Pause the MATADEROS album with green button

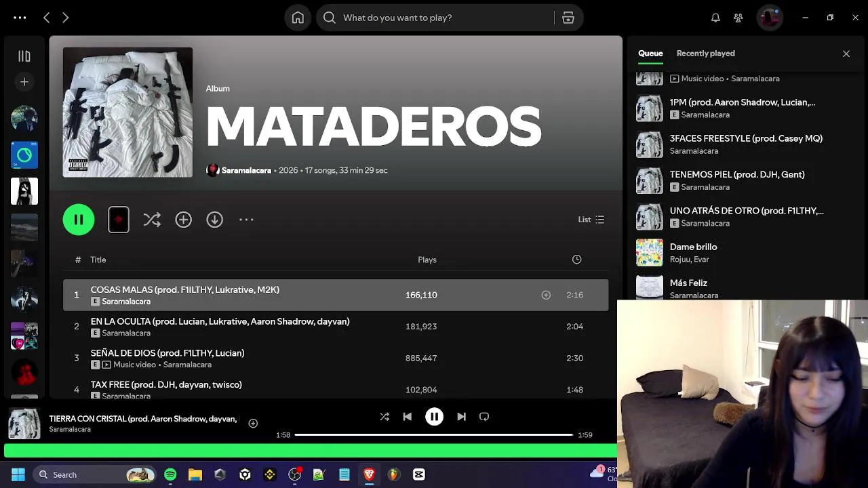point(79,220)
